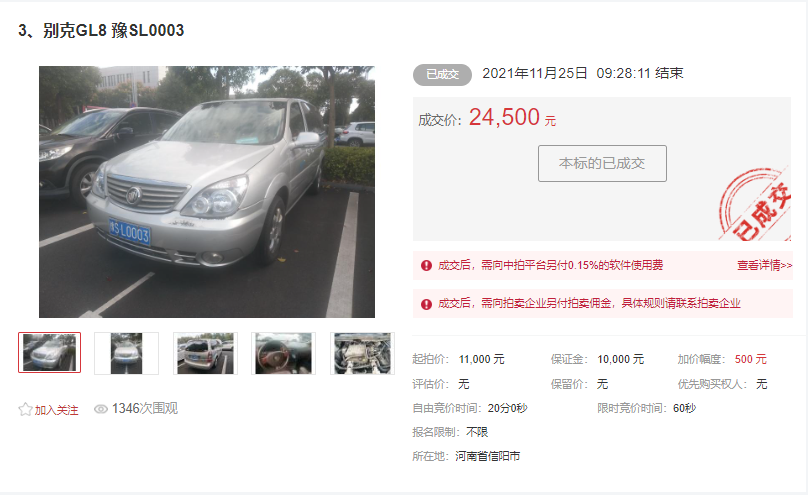This screenshot has width=808, height=495.
Task: Click the software fee warning exclamation icon
Action: point(426,266)
